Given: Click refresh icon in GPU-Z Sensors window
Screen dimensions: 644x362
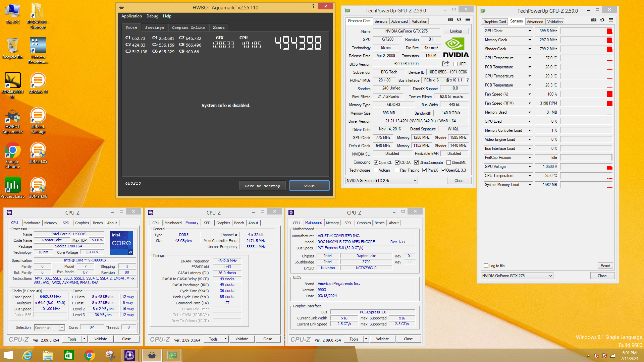Looking at the screenshot, I should click(x=602, y=20).
